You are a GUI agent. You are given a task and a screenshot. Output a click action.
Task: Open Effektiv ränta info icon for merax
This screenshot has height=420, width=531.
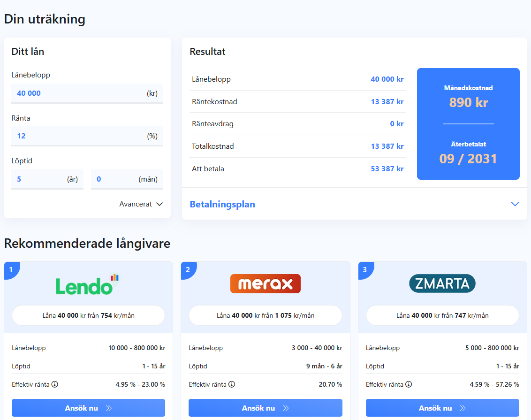(x=232, y=384)
